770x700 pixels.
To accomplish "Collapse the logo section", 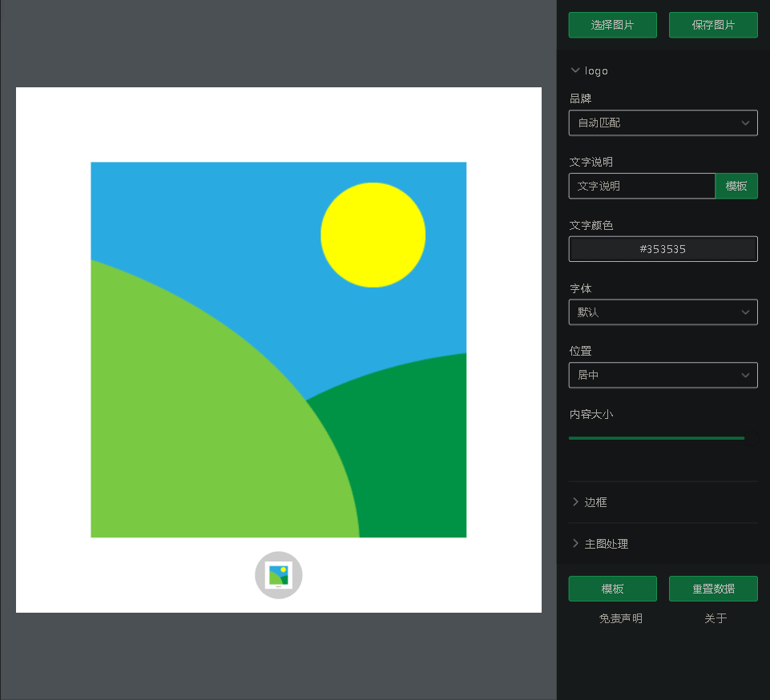I will (x=589, y=70).
